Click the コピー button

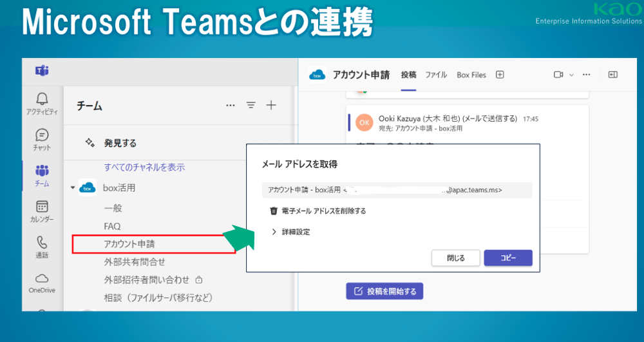[x=509, y=258]
